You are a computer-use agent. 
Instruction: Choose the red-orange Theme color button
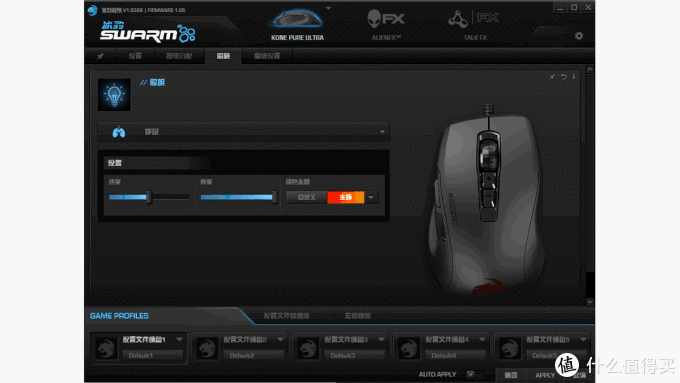pos(346,197)
